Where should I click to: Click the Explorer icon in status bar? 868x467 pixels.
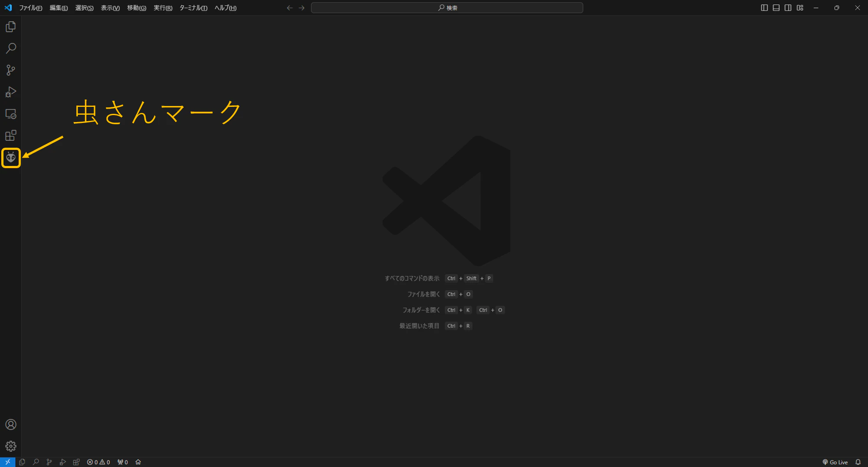[x=22, y=462]
